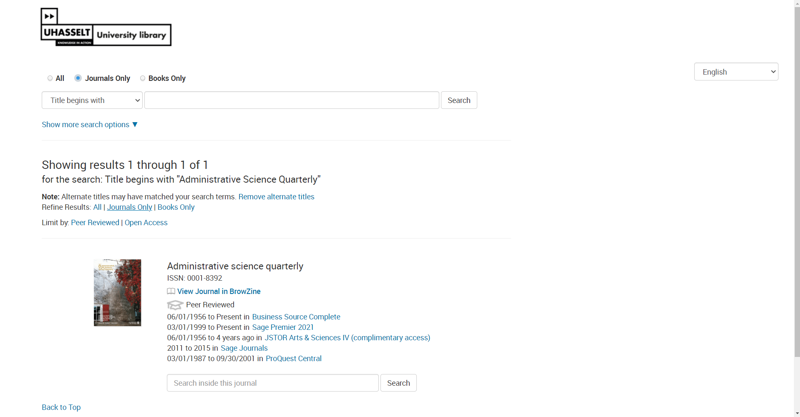This screenshot has width=800, height=417.
Task: Open Administrative science quarterly cover thumbnail
Action: (x=117, y=293)
